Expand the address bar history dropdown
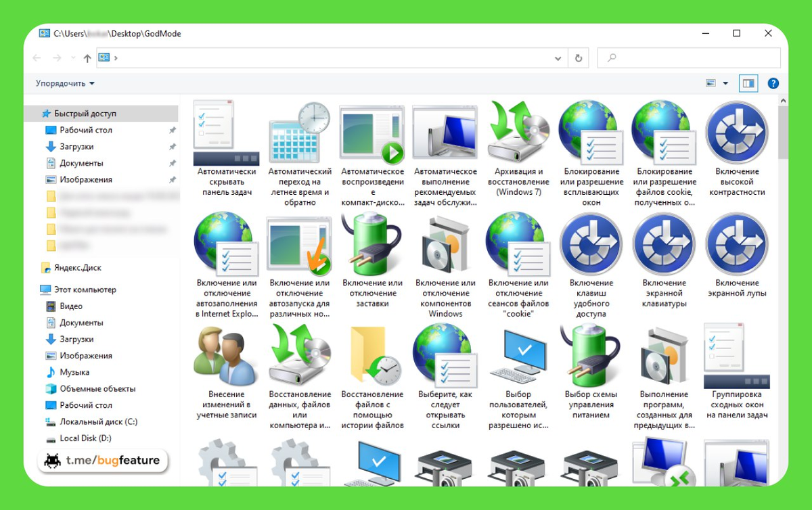This screenshot has width=812, height=510. (x=558, y=58)
